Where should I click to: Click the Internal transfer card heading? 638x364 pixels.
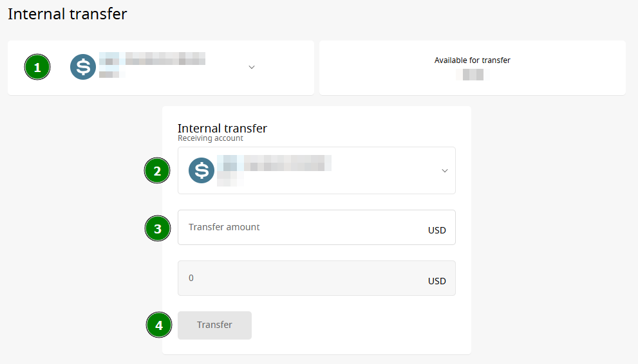point(222,128)
